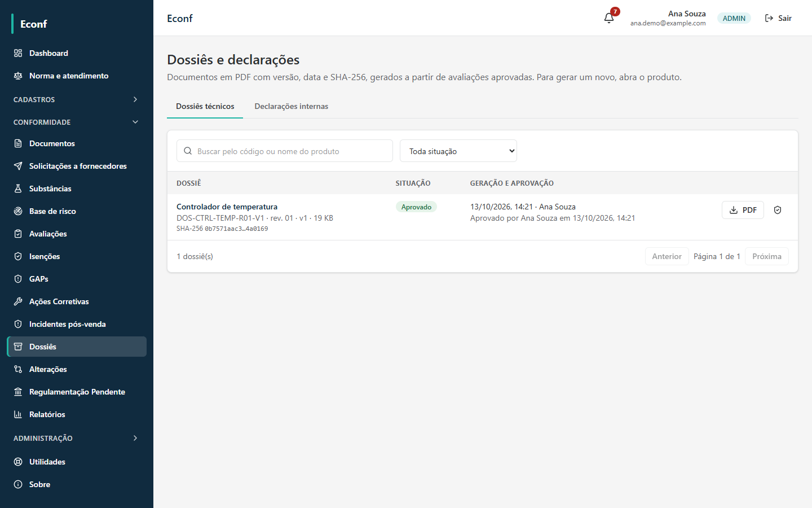Click the Sair logout button
The width and height of the screenshot is (812, 508).
[x=778, y=18]
